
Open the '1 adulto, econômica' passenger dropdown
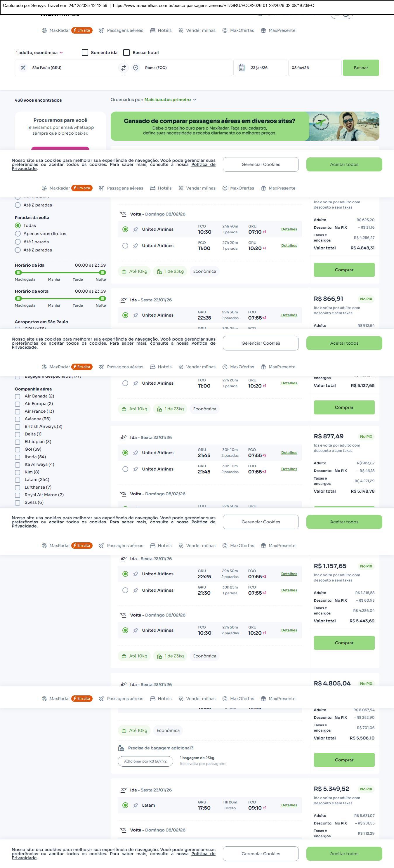[x=39, y=53]
